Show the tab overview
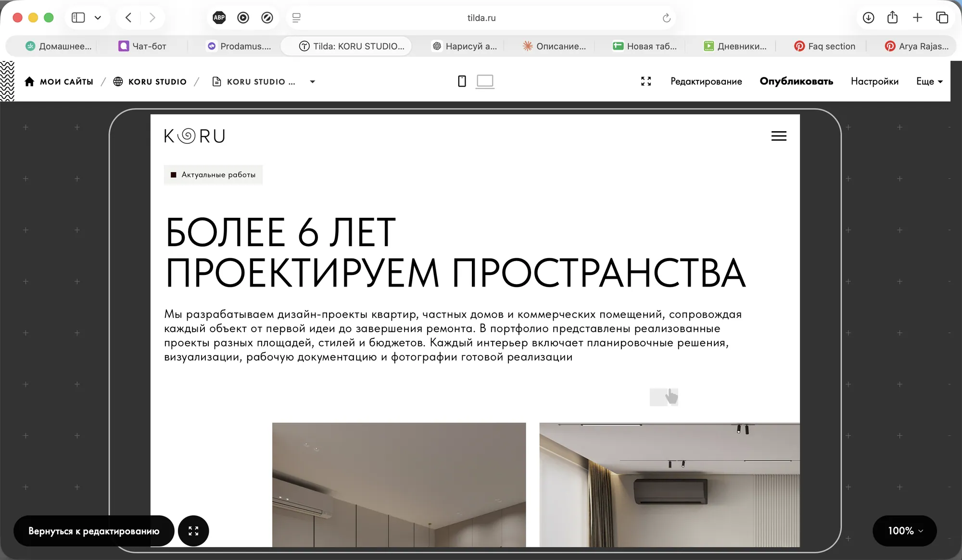The width and height of the screenshot is (962, 560). 942,18
